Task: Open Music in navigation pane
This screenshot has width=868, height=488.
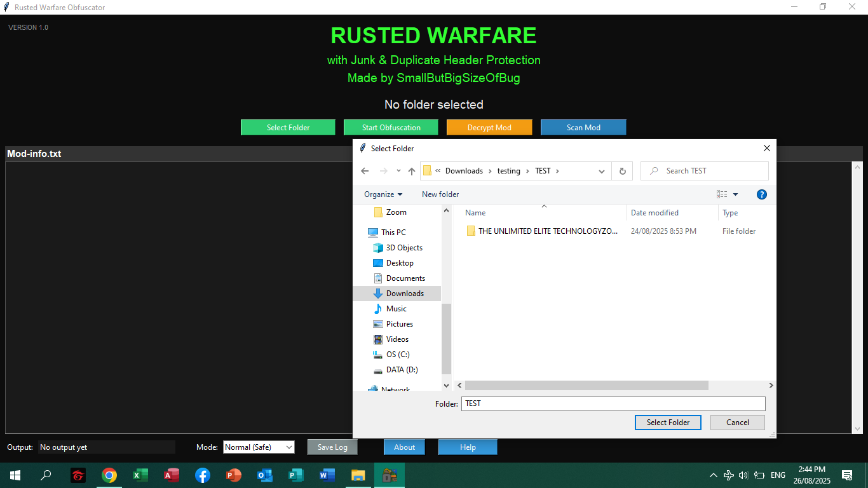Action: [x=397, y=309]
